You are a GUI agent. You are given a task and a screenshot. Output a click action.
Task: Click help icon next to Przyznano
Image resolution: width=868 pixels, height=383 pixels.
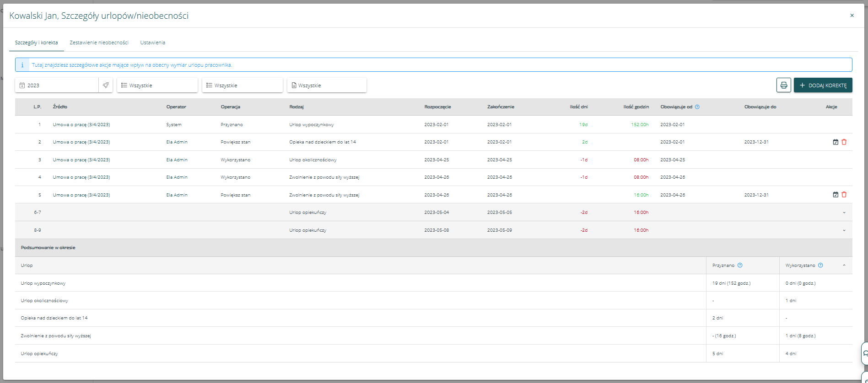pyautogui.click(x=740, y=266)
